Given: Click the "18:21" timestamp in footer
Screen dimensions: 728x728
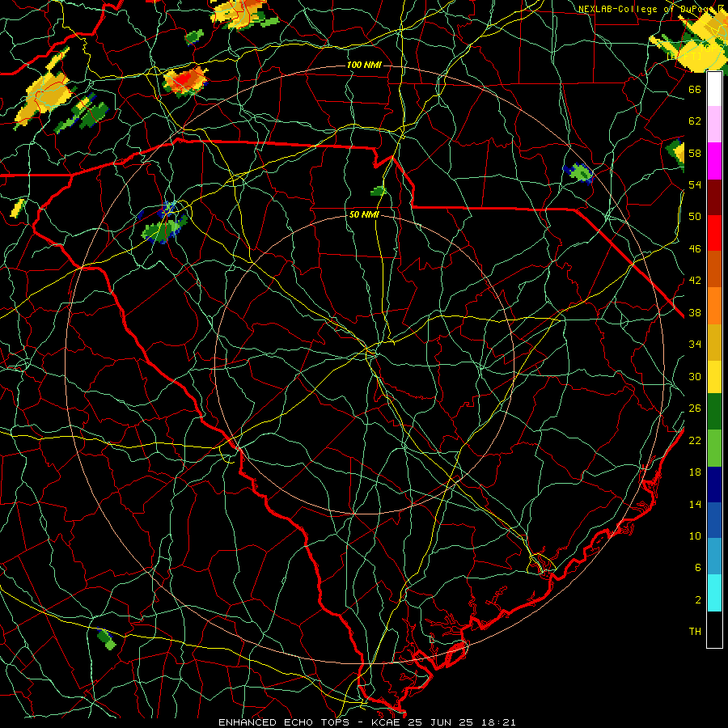Looking at the screenshot, I should pos(497,722).
